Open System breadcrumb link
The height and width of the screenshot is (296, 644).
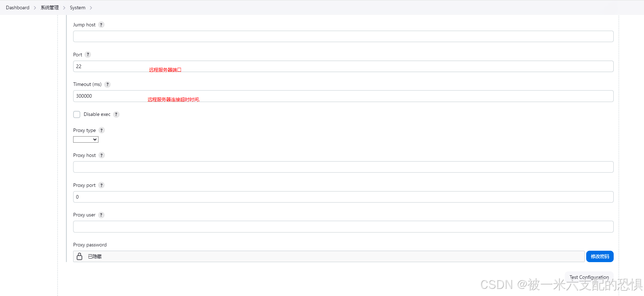click(77, 7)
